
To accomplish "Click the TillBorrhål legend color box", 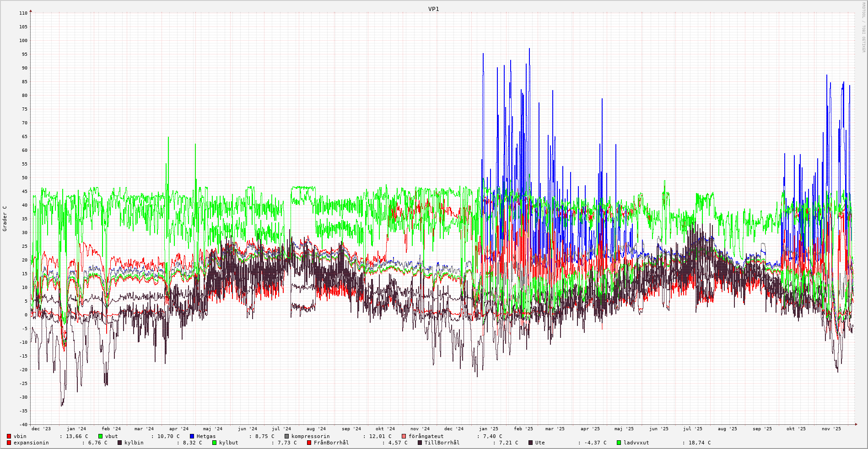I will [x=420, y=443].
